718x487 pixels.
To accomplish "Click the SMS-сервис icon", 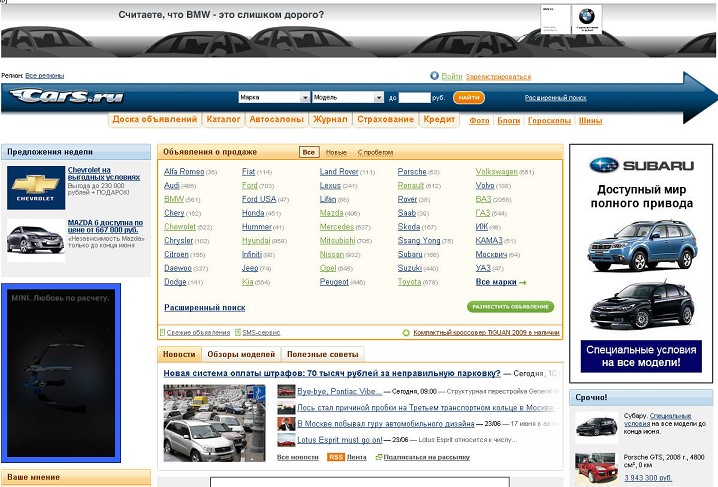I will pos(238,332).
